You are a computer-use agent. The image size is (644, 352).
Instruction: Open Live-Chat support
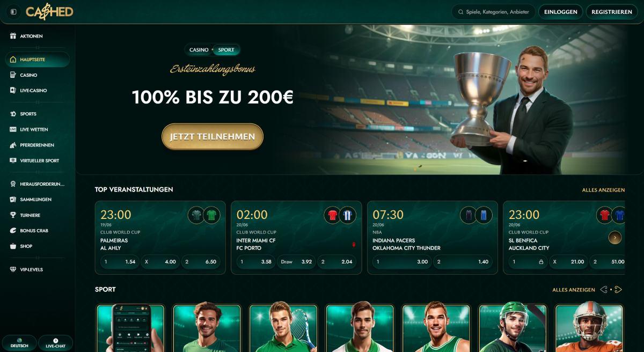tap(55, 343)
